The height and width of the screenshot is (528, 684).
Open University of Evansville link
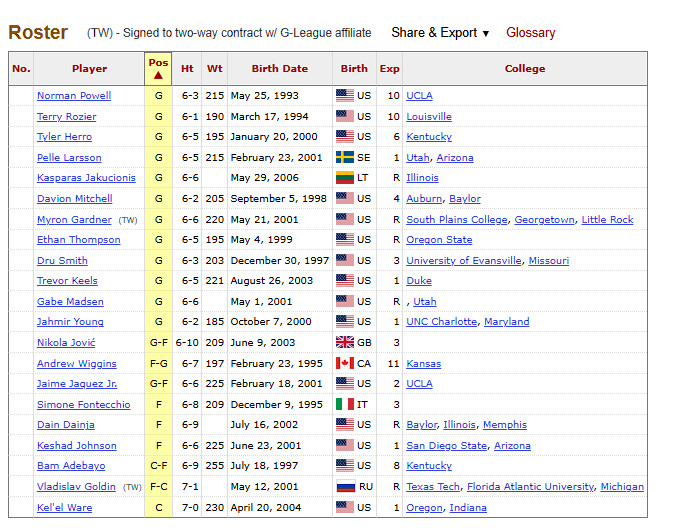464,261
